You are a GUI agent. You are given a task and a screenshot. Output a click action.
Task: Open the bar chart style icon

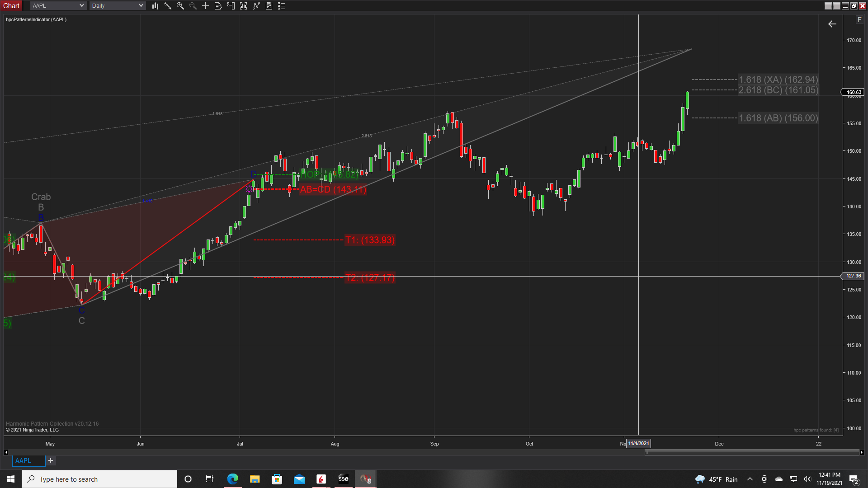point(155,6)
